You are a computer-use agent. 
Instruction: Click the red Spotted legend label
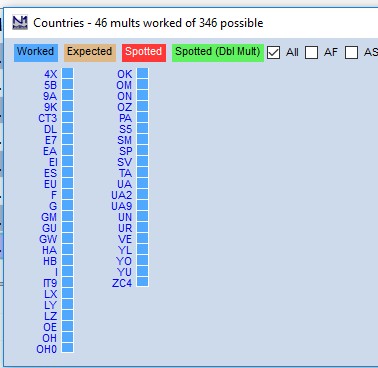pyautogui.click(x=144, y=52)
